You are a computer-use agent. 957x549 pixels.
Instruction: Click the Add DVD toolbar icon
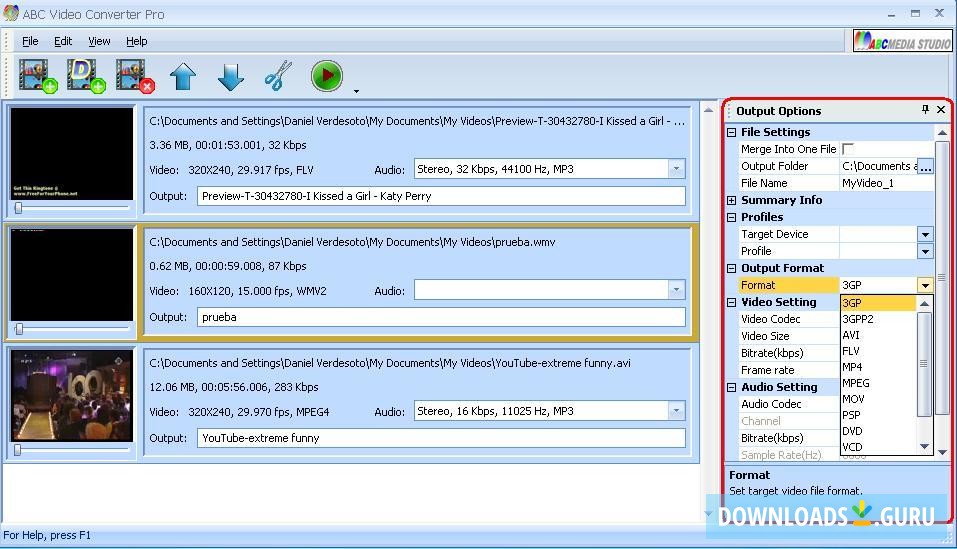tap(86, 76)
